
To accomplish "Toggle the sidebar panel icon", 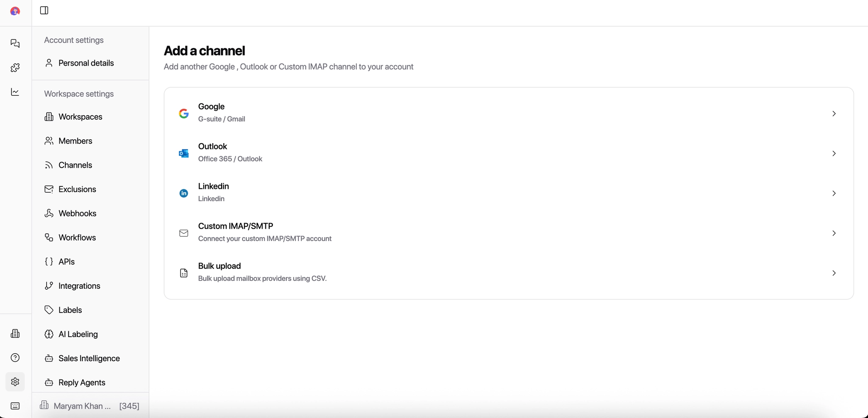I will tap(44, 10).
